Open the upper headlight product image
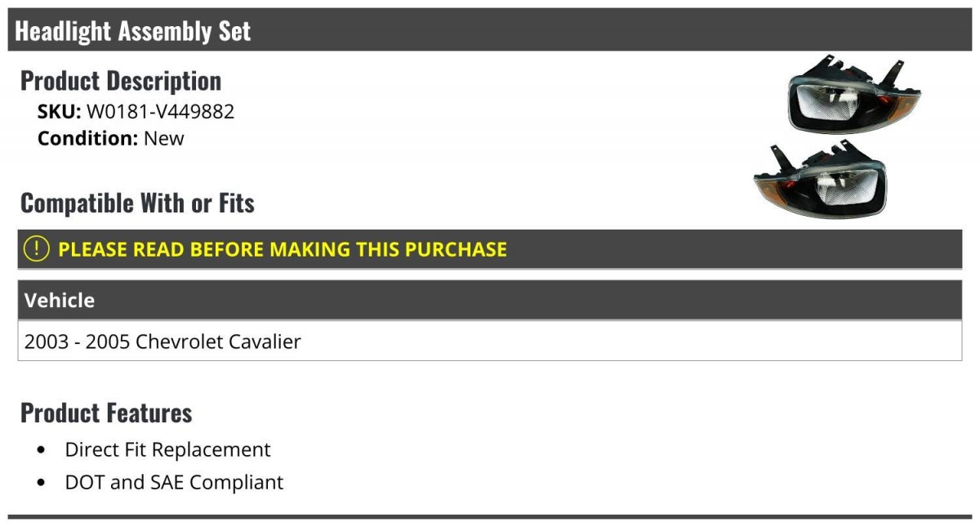This screenshot has width=980, height=527. (x=854, y=95)
